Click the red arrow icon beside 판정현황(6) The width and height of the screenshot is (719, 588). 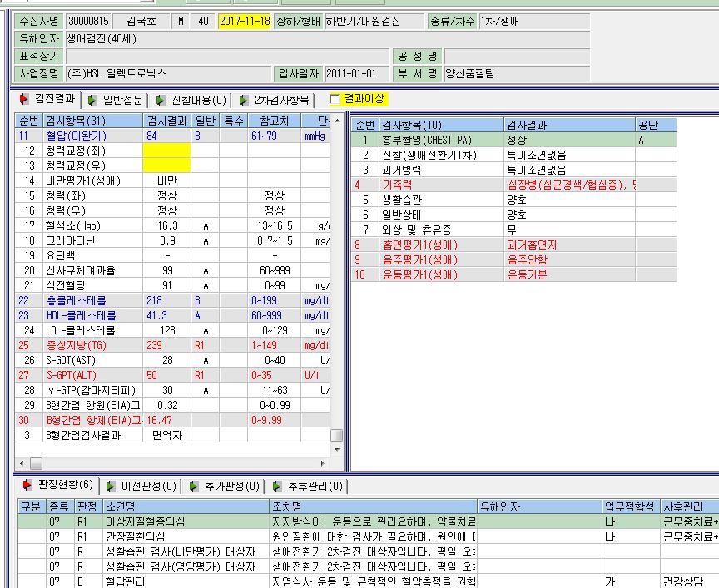click(27, 484)
